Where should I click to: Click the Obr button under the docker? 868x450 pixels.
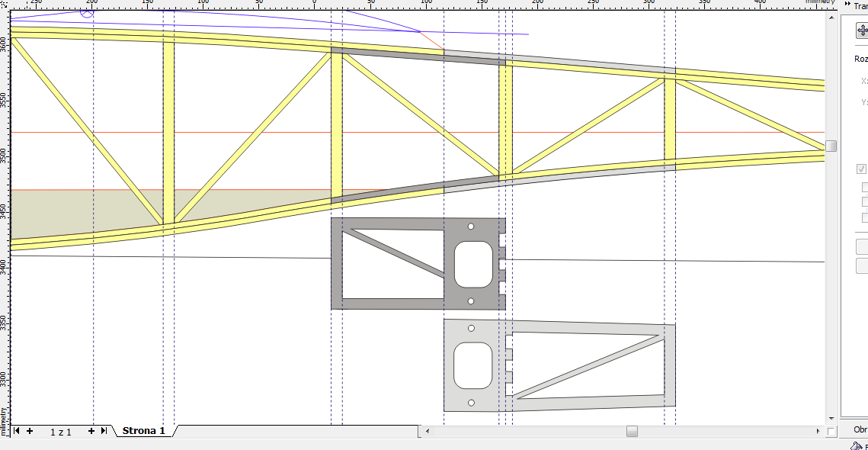(860, 429)
